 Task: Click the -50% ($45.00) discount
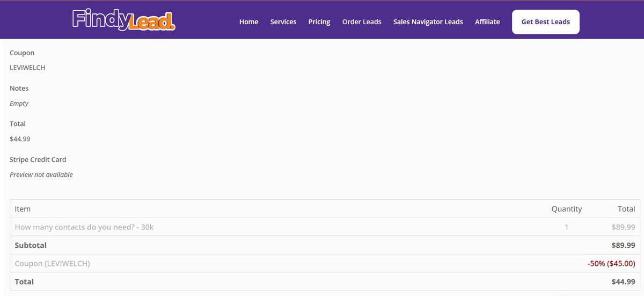[611, 264]
